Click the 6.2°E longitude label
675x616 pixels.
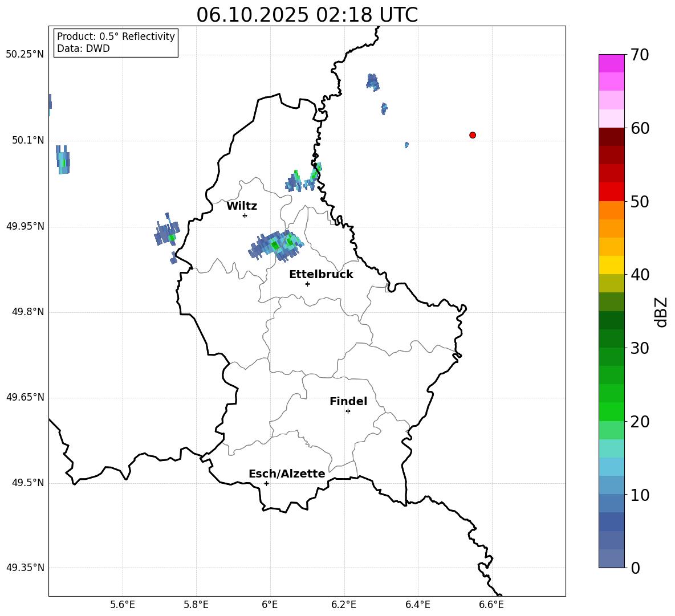344,605
